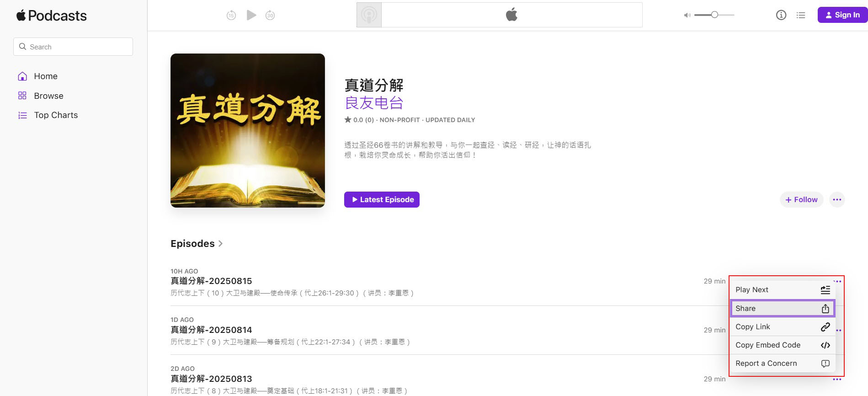This screenshot has height=396, width=868.
Task: Click the embed code brackets icon
Action: coord(825,345)
